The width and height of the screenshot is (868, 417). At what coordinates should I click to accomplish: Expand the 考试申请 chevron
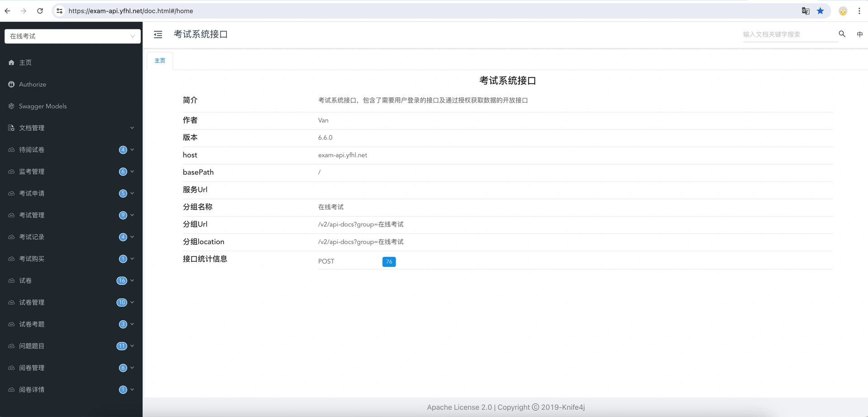[132, 193]
